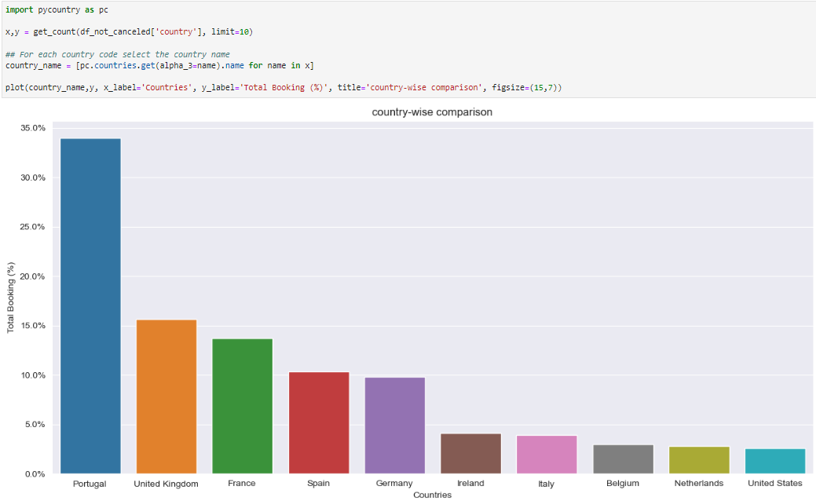Click the blue Portugal bar in chart
Image resolution: width=816 pixels, height=504 pixels.
90,306
